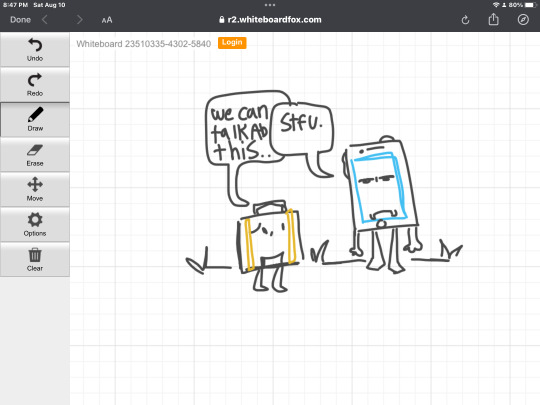Screen dimensions: 540x405
Task: Open page in Safari compass icon
Action: (523, 20)
